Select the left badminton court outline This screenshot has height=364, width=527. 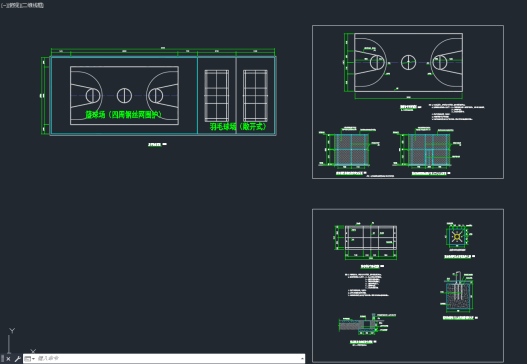pos(217,96)
